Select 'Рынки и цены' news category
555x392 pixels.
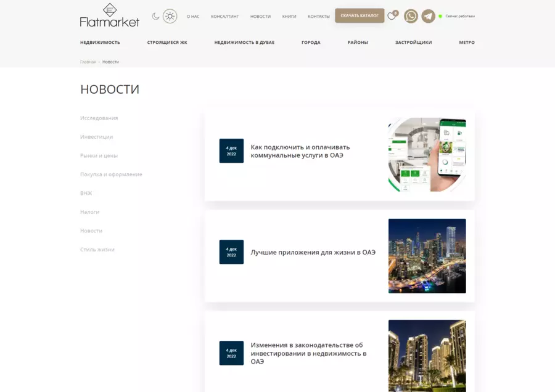(99, 156)
